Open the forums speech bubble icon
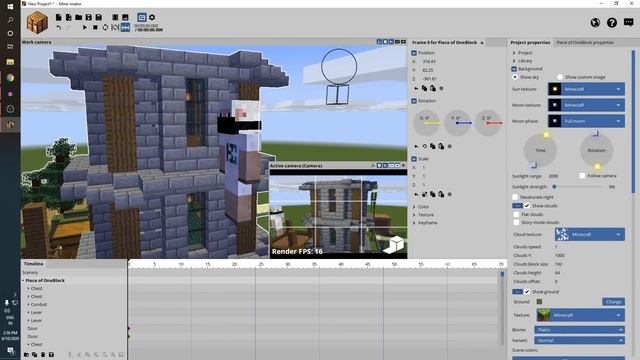The height and width of the screenshot is (360, 640). [629, 22]
